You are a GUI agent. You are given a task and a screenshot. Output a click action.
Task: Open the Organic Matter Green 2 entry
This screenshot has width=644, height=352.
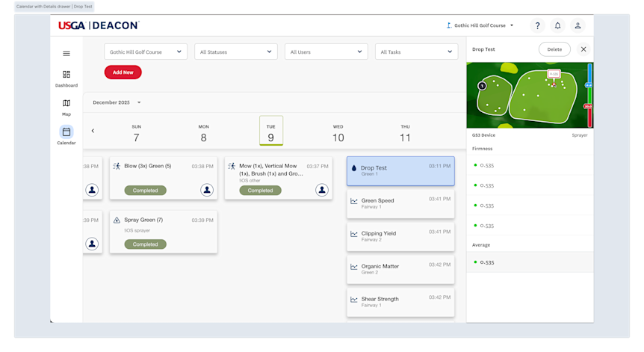click(x=400, y=270)
